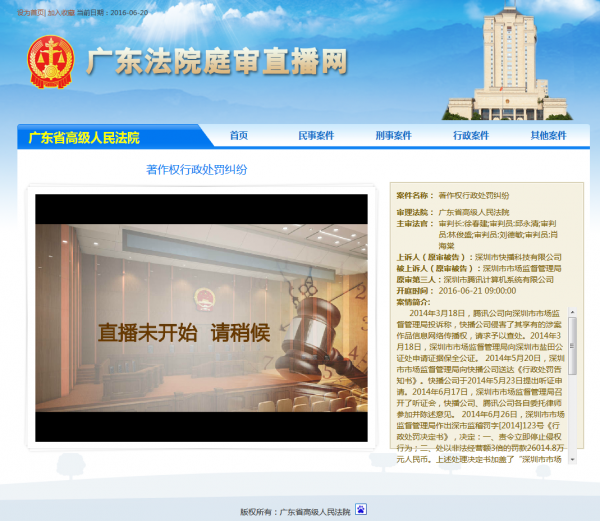
Task: Select the 其他案件 navigation item
Action: 548,136
